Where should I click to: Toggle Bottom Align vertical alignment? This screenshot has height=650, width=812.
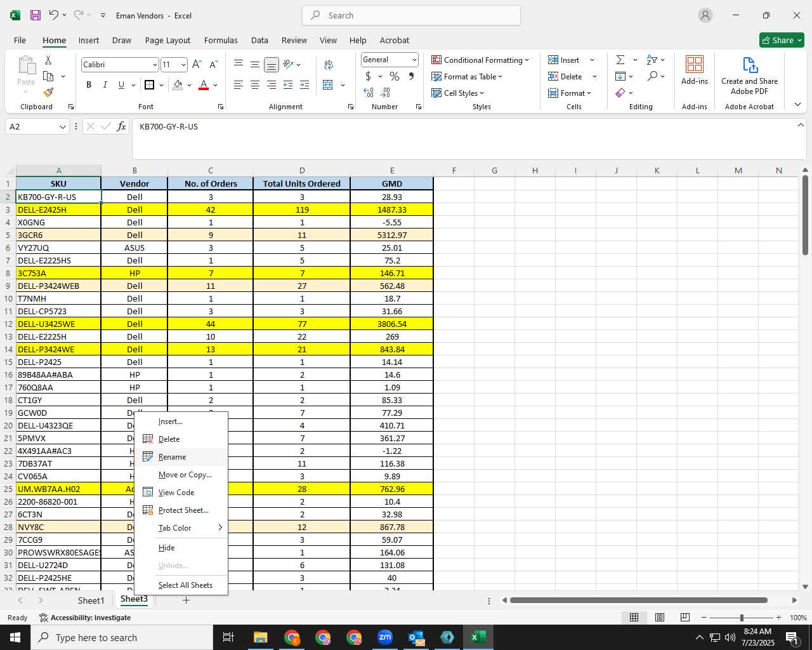tap(271, 65)
